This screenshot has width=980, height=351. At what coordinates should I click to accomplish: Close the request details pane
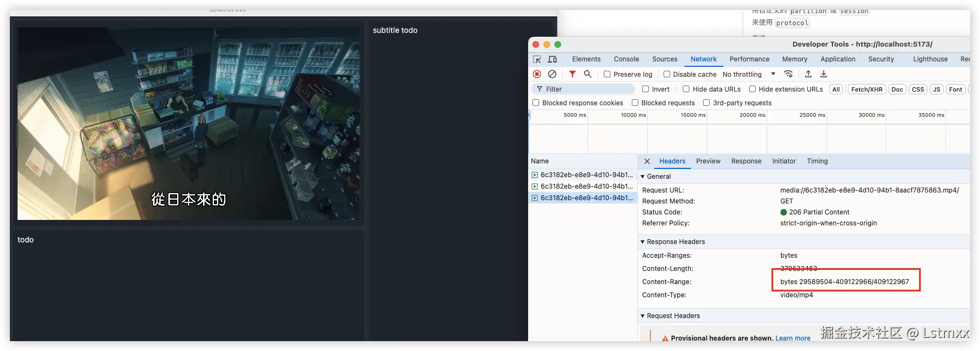tap(647, 161)
